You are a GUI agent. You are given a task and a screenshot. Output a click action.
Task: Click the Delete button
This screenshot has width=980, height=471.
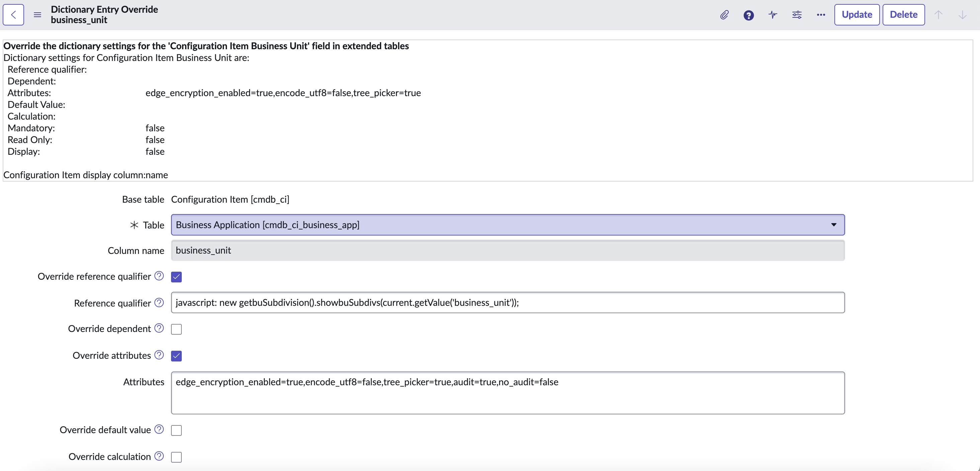[904, 15]
